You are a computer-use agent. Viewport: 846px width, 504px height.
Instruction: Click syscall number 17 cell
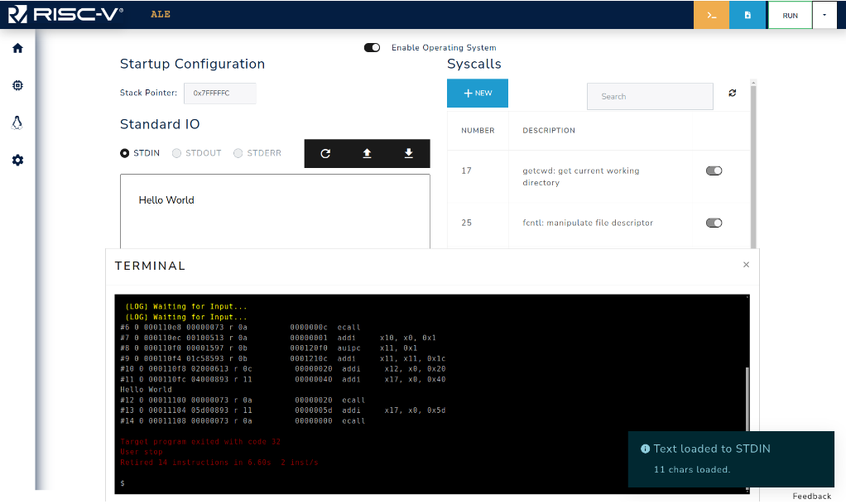tap(466, 171)
